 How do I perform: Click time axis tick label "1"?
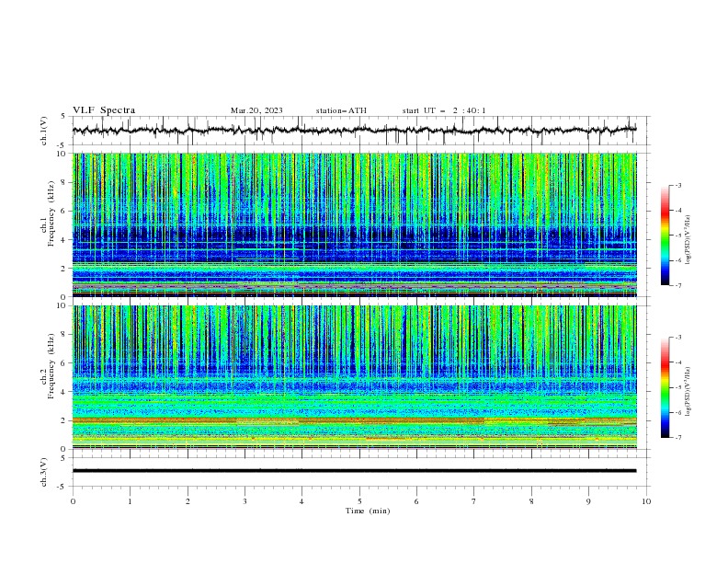click(130, 501)
